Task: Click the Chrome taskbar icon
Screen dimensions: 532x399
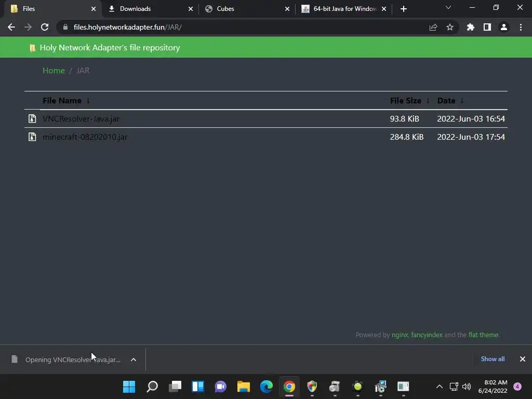Action: [289, 387]
